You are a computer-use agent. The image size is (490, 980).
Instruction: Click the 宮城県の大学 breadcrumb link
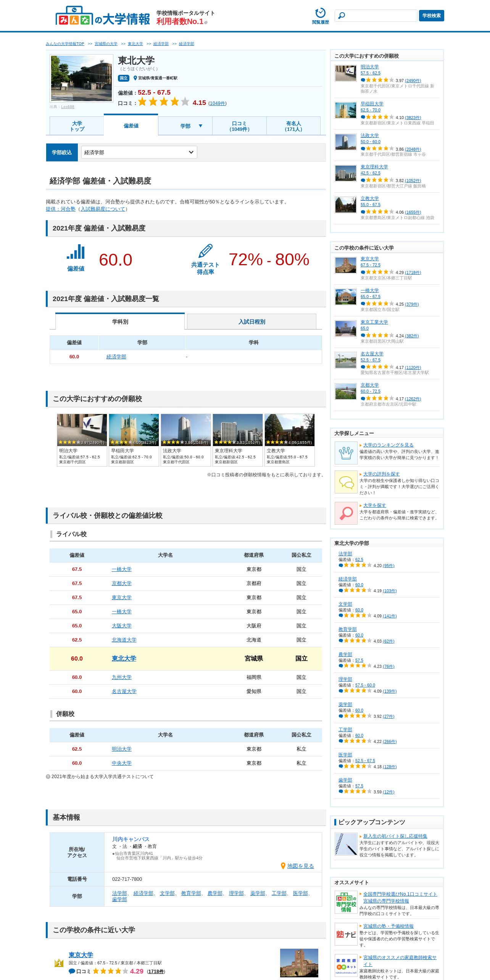(x=106, y=44)
